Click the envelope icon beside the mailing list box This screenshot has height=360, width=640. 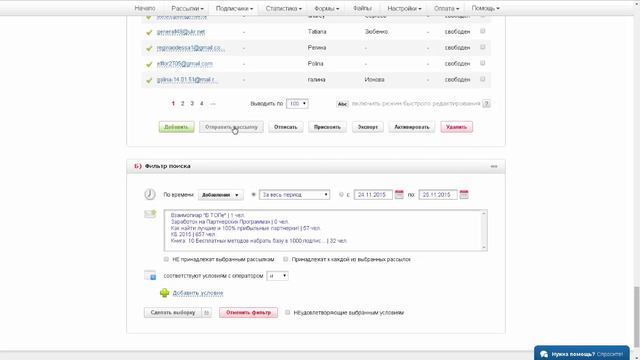(x=150, y=214)
